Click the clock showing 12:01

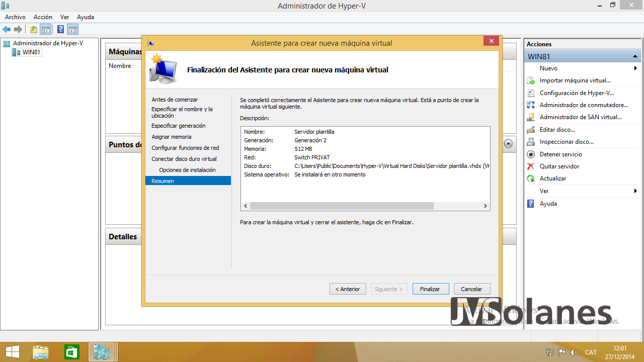click(620, 348)
